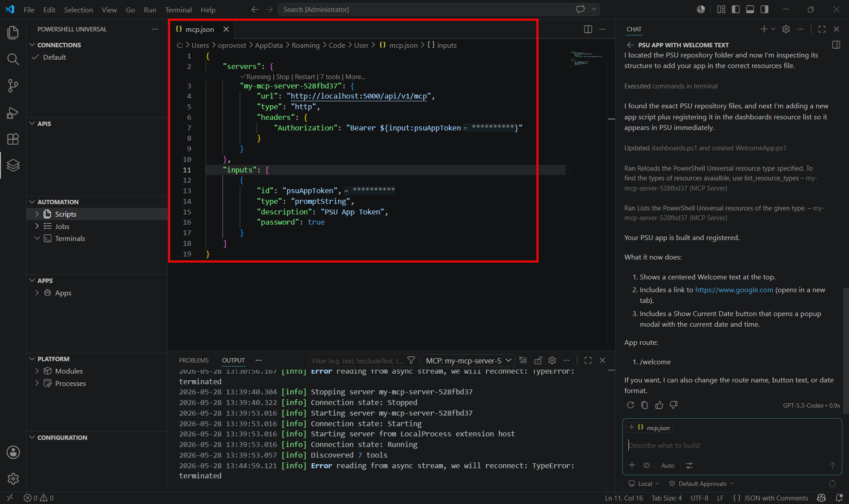Open MCP server output channel dropdown
This screenshot has height=504, width=849.
point(468,360)
